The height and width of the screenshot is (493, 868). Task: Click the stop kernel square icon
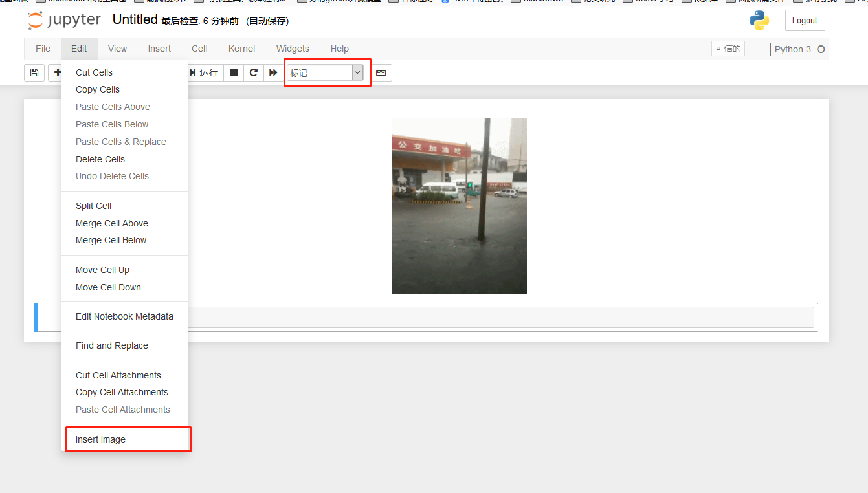(x=234, y=72)
